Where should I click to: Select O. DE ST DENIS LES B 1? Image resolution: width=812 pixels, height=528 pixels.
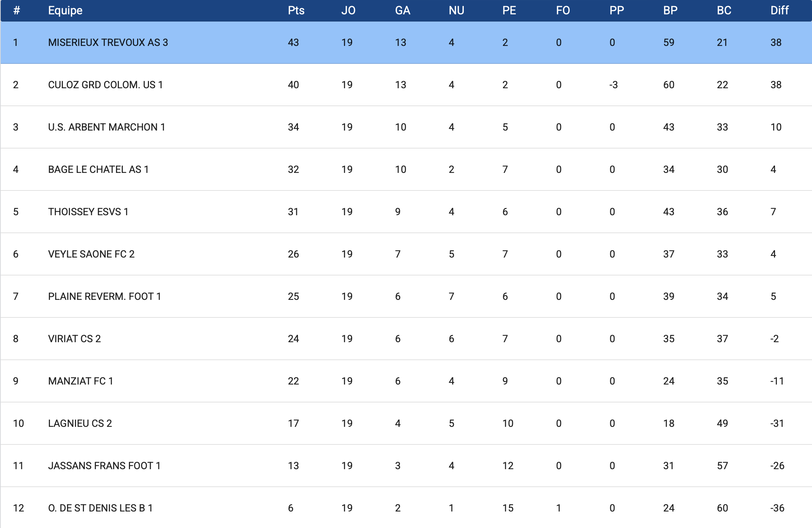click(100, 508)
